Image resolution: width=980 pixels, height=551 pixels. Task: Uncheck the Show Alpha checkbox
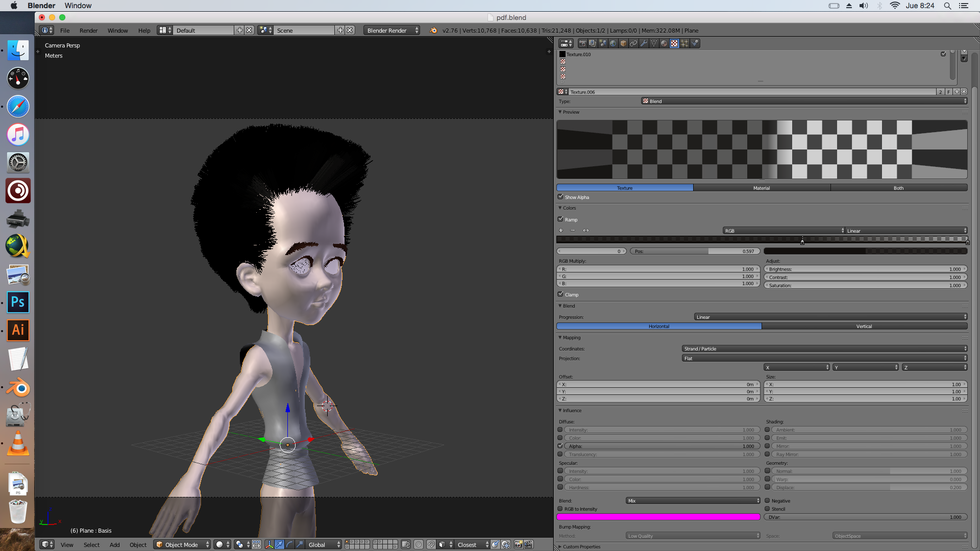[560, 197]
